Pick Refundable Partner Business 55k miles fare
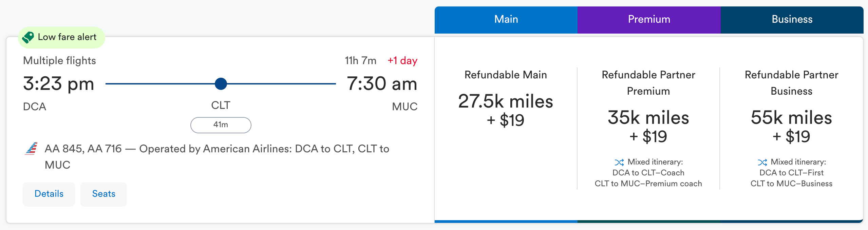The width and height of the screenshot is (868, 230). coord(791,126)
